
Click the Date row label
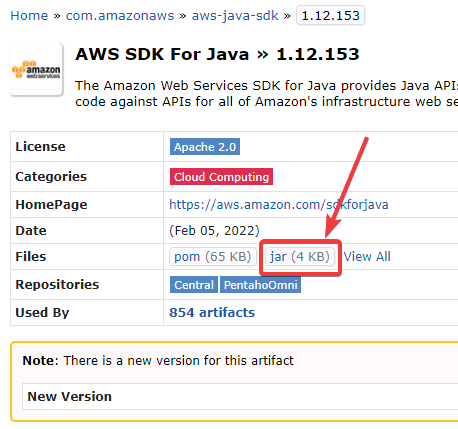click(x=31, y=231)
